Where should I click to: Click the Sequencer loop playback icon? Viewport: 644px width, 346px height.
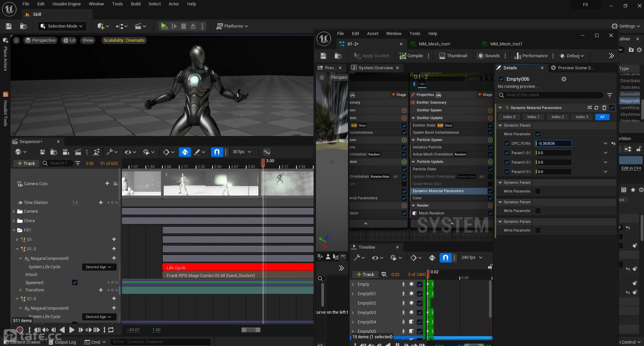(x=111, y=330)
